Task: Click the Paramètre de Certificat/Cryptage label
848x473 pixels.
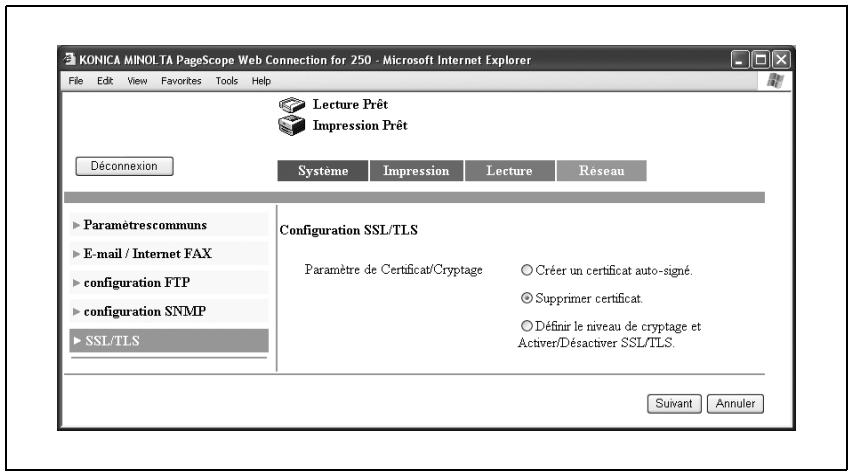Action: pyautogui.click(x=394, y=270)
